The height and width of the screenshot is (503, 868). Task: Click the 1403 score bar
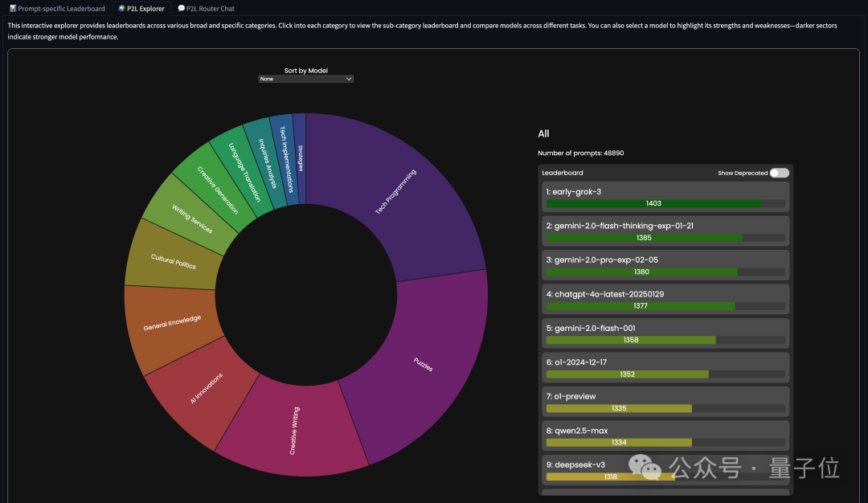(653, 203)
